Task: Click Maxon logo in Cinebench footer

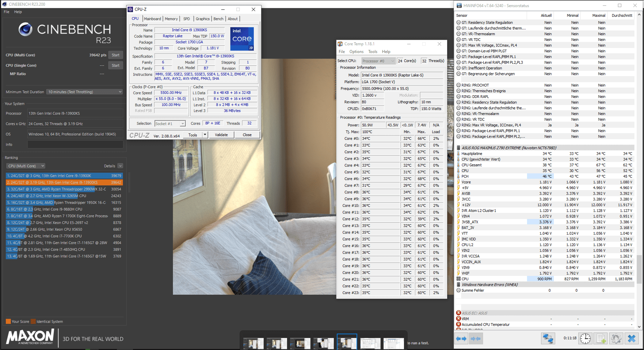Action: [x=30, y=337]
